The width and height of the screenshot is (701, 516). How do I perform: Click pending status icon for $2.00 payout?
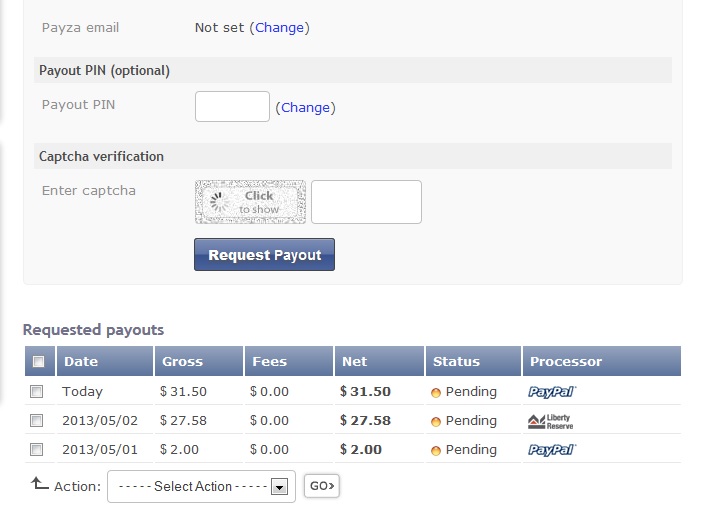pyautogui.click(x=436, y=451)
